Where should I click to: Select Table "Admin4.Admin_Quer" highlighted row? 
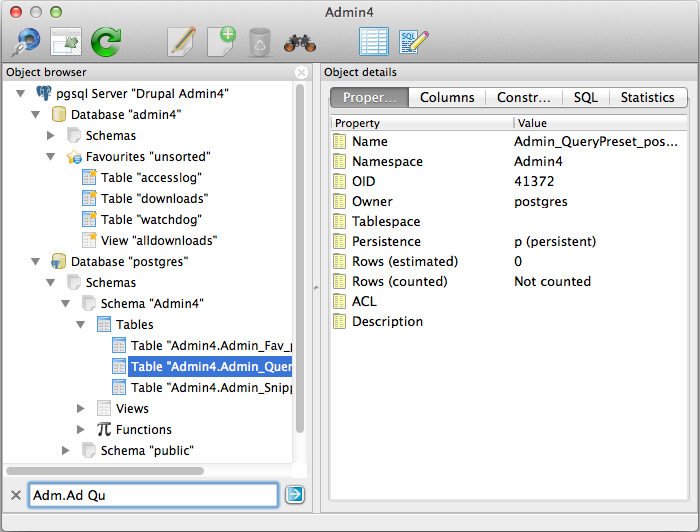tap(210, 366)
